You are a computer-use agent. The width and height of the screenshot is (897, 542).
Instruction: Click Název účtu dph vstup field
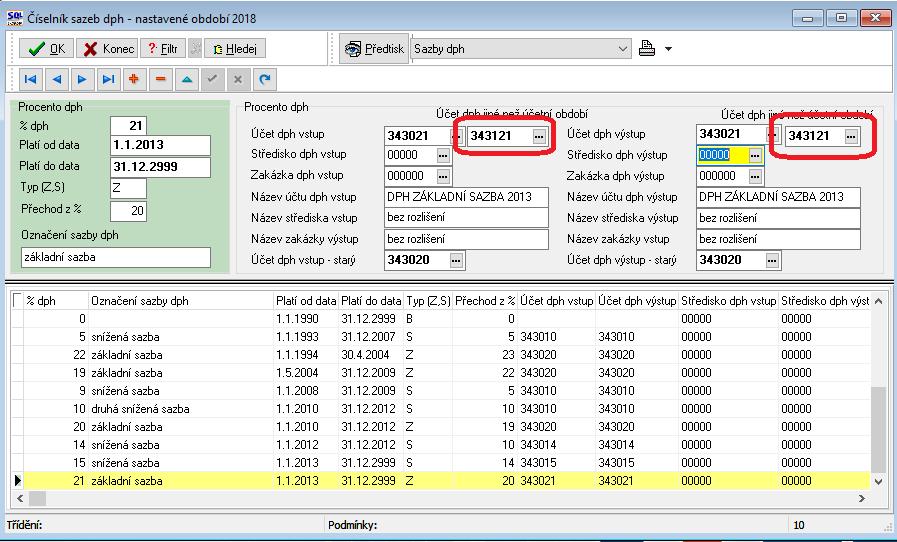pyautogui.click(x=466, y=197)
